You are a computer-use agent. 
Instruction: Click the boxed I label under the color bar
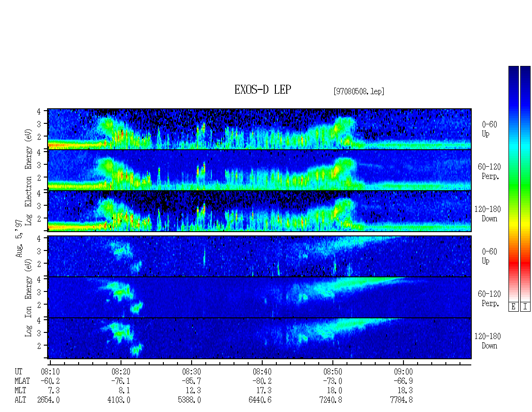525,307
